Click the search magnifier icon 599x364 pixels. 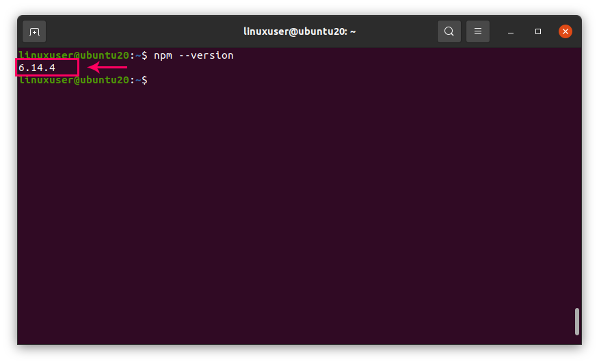(x=449, y=31)
